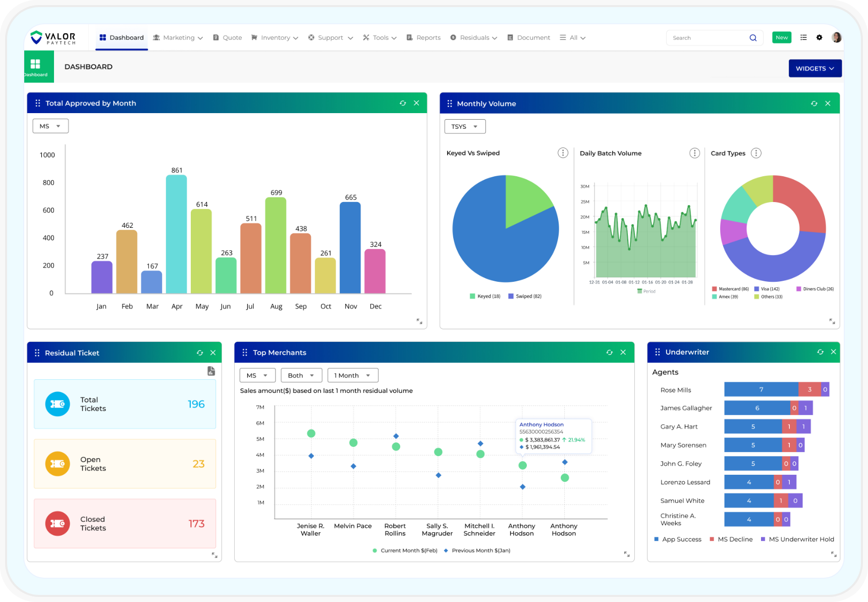Click the list icon next to the gear
This screenshot has height=602, width=868.
[803, 37]
